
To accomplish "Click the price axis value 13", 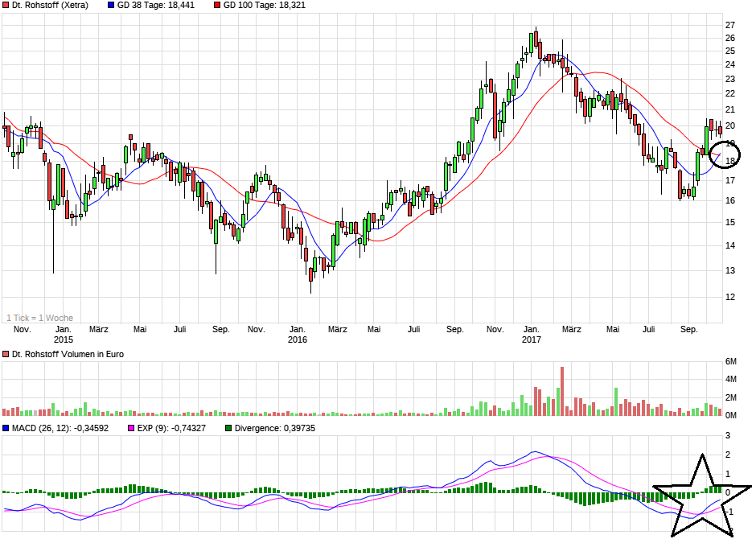I will pyautogui.click(x=730, y=270).
